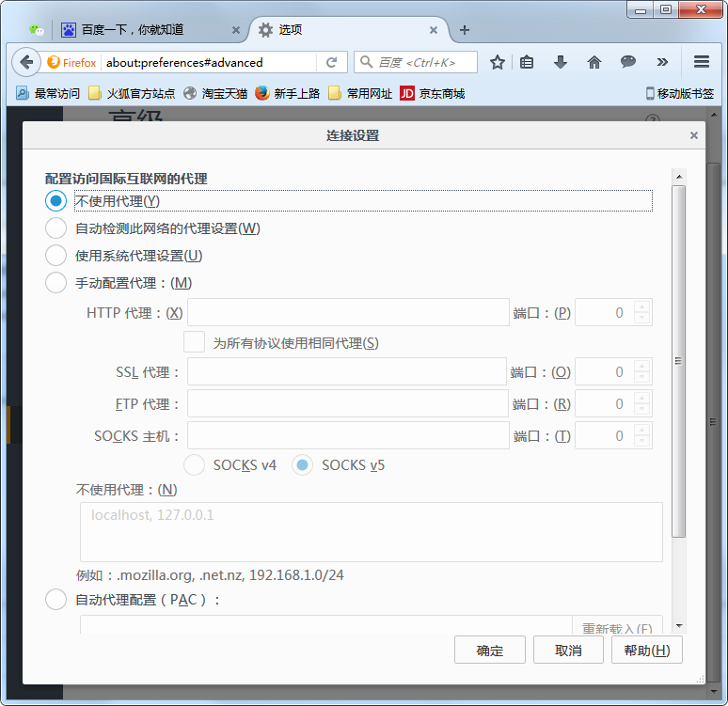Select 使用系统代理设置 radio option
The height and width of the screenshot is (706, 728).
click(x=55, y=256)
